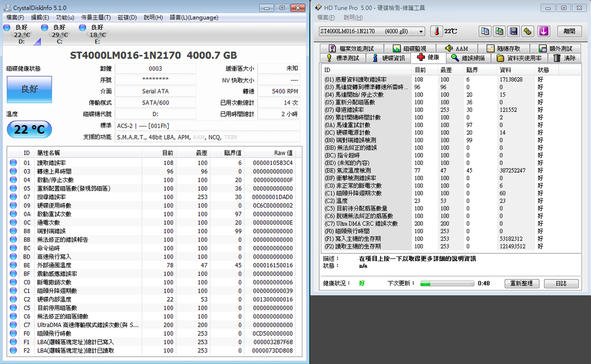Save screenshot with HD Tune floppy icon
Image resolution: width=591 pixels, height=364 pixels.
point(514,31)
